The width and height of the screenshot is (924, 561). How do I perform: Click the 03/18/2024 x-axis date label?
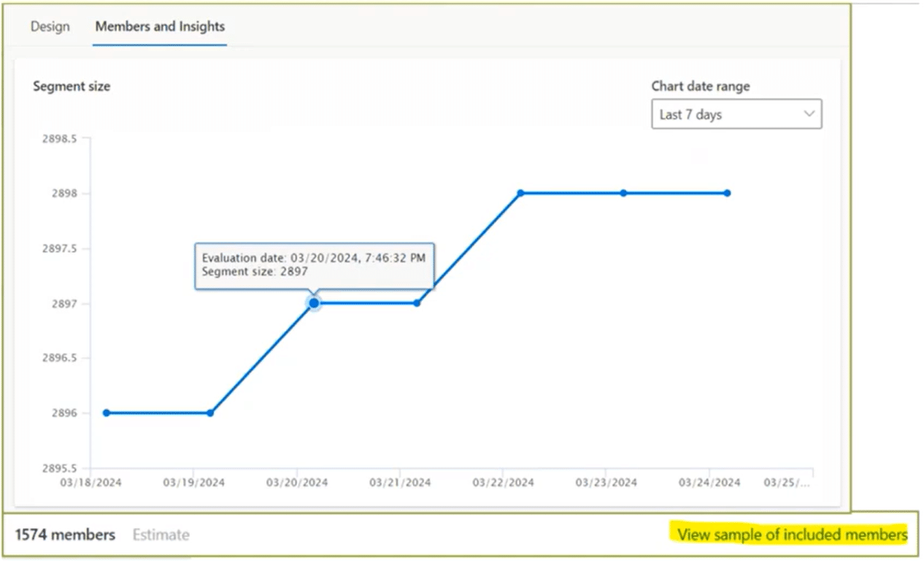click(90, 482)
